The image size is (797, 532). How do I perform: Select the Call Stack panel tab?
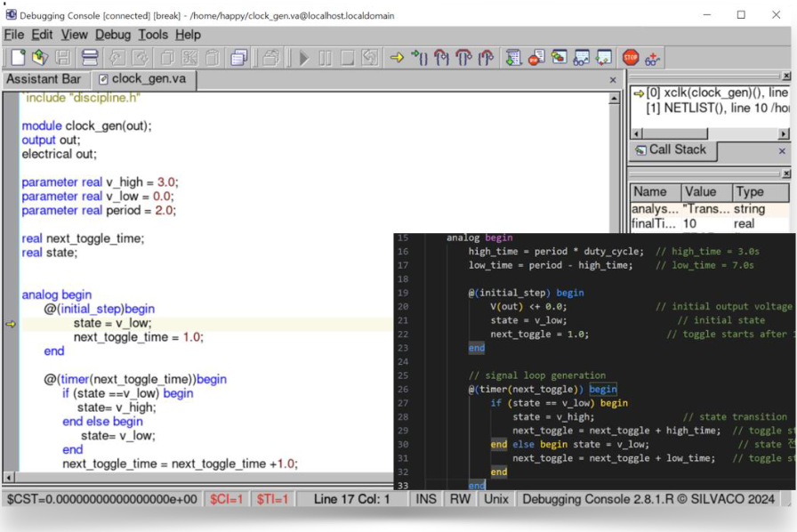pyautogui.click(x=672, y=149)
